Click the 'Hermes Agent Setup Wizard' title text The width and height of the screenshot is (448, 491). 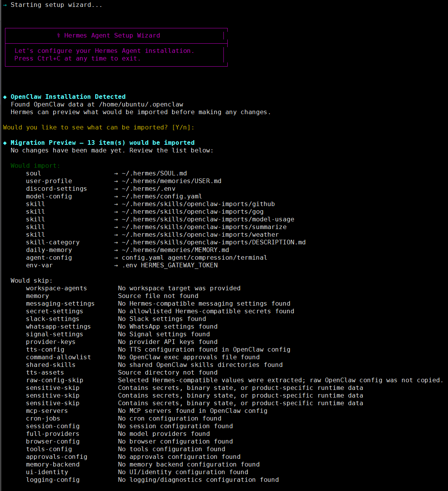112,35
